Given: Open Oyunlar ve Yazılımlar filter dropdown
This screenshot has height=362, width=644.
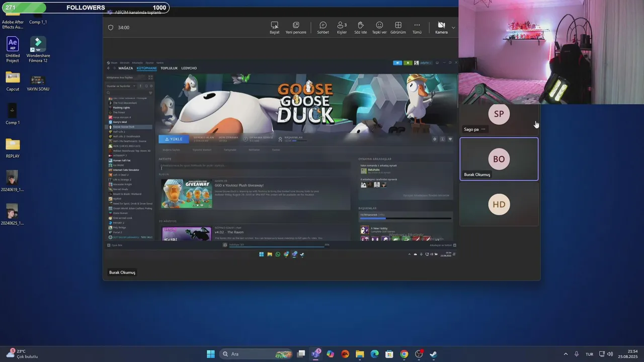Looking at the screenshot, I should click(x=121, y=86).
